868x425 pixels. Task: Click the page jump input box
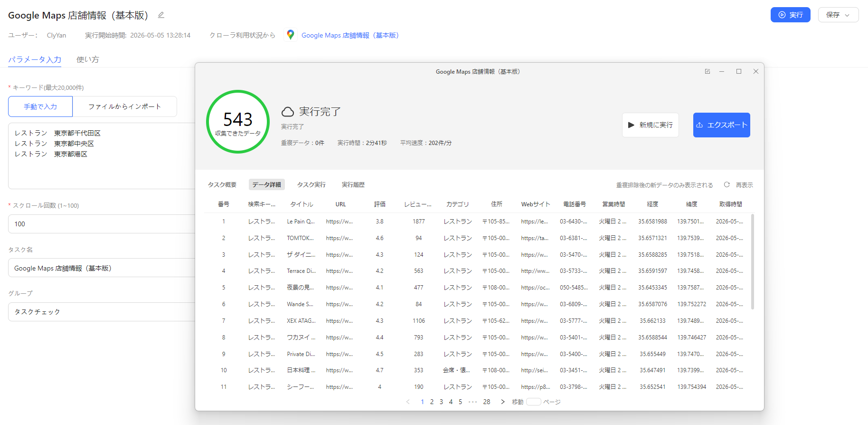tap(534, 402)
